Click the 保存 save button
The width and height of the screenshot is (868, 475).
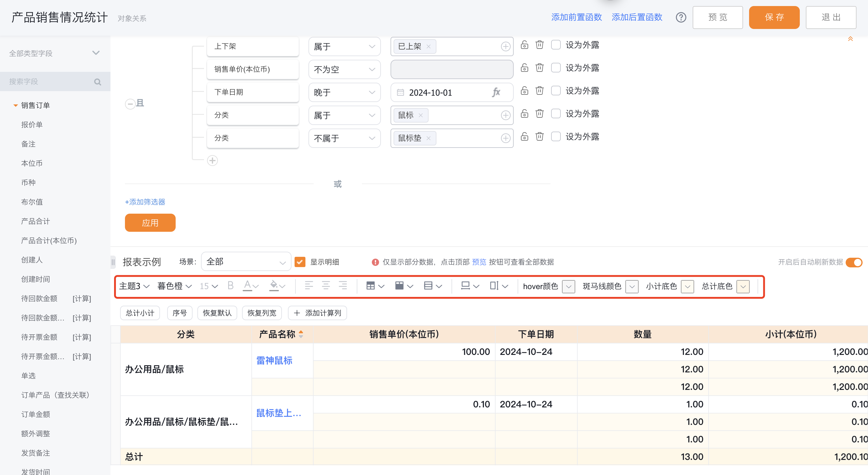[x=774, y=17]
